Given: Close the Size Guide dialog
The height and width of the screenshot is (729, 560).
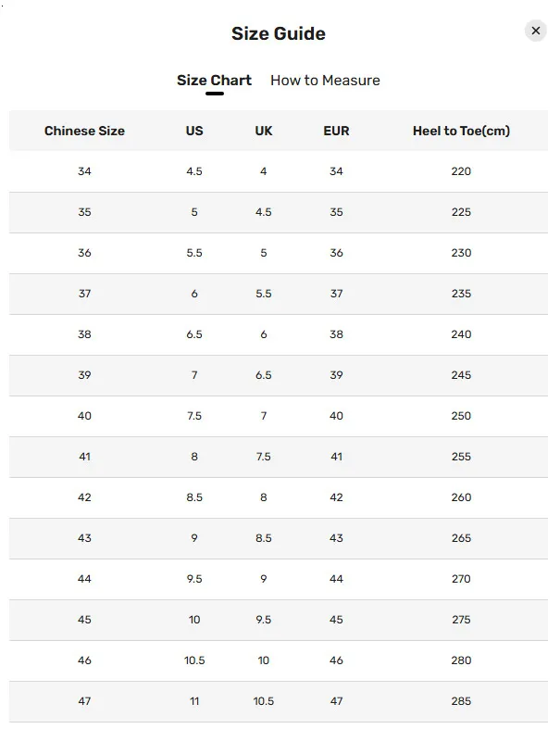Looking at the screenshot, I should (536, 31).
